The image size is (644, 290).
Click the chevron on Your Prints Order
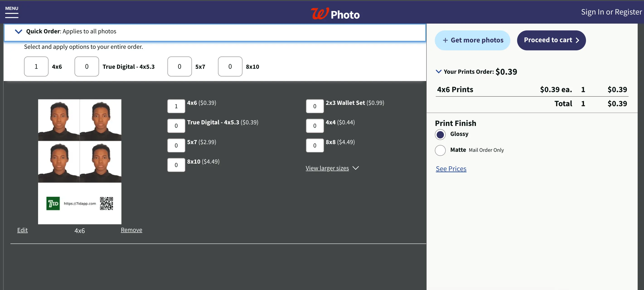439,72
